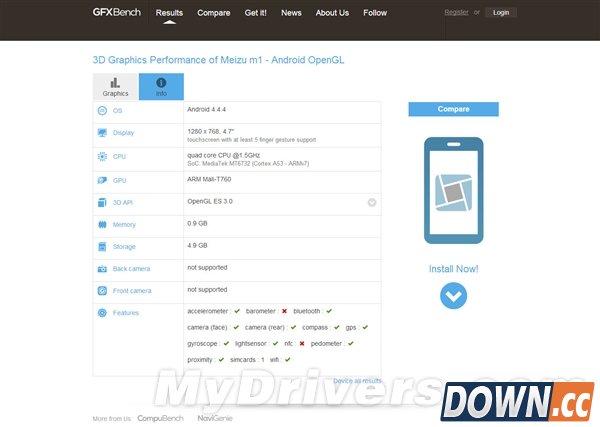Click the Back camera icon

(102, 269)
